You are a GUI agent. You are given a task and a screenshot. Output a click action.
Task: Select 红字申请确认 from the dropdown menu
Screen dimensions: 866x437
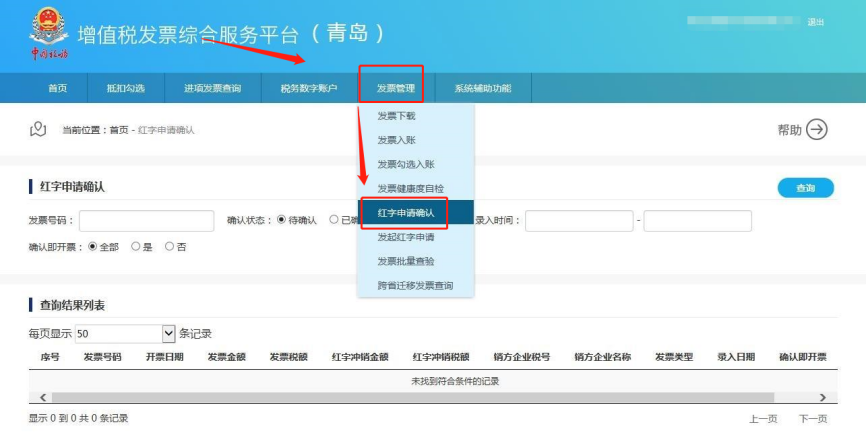click(x=406, y=213)
